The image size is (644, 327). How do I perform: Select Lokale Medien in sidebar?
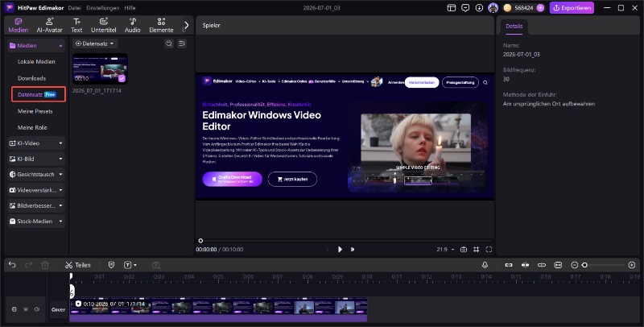click(36, 62)
